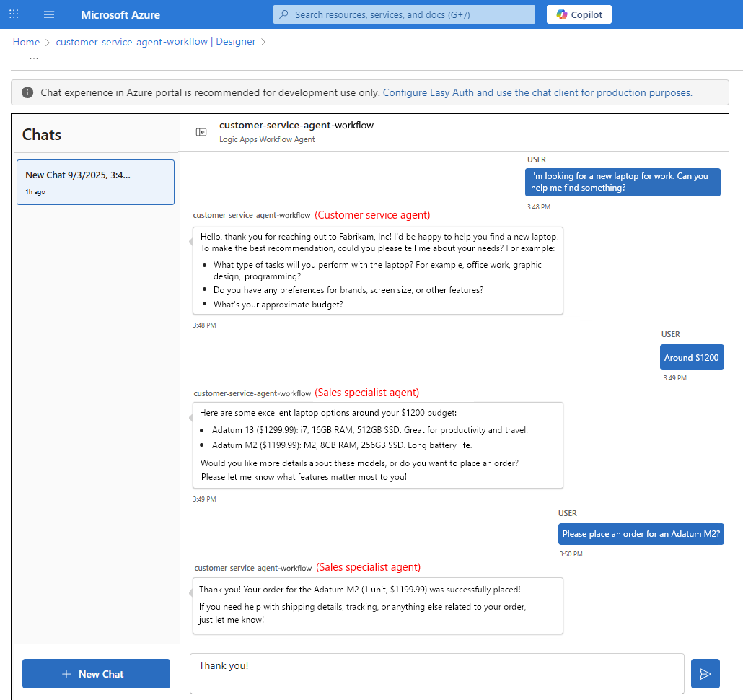Click the customer-service-agent-workflow chat header title
743x700 pixels.
[x=296, y=125]
